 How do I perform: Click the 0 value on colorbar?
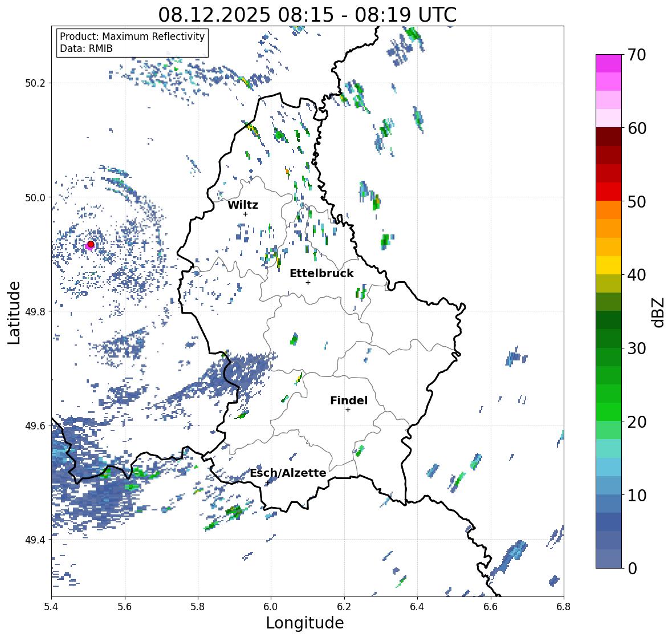pyautogui.click(x=632, y=569)
